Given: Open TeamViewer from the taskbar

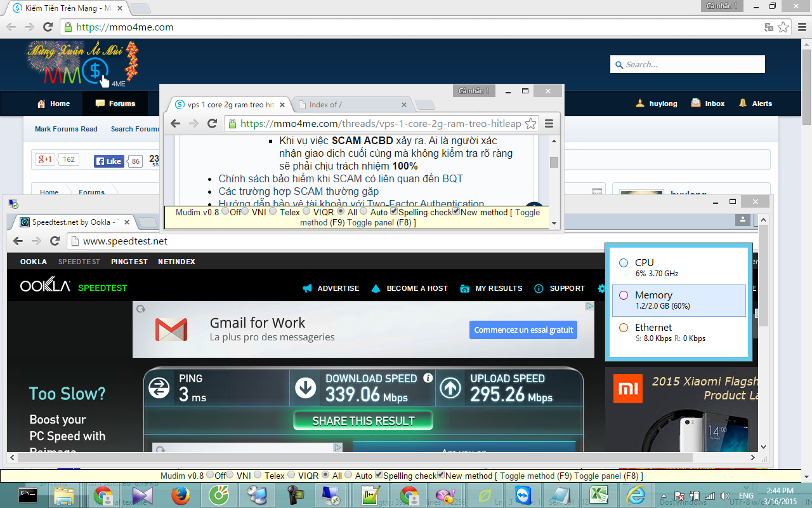Looking at the screenshot, I should coord(524,495).
